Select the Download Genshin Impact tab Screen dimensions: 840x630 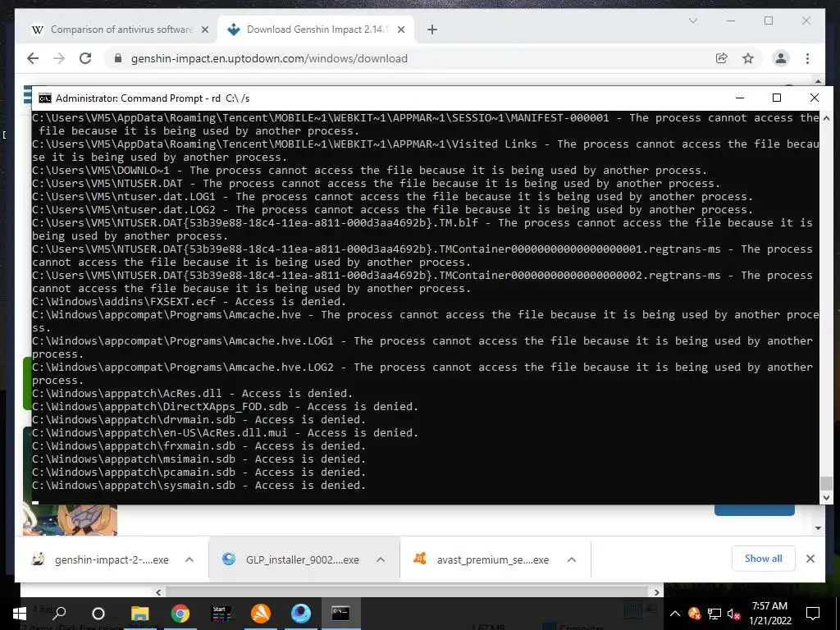point(316,30)
